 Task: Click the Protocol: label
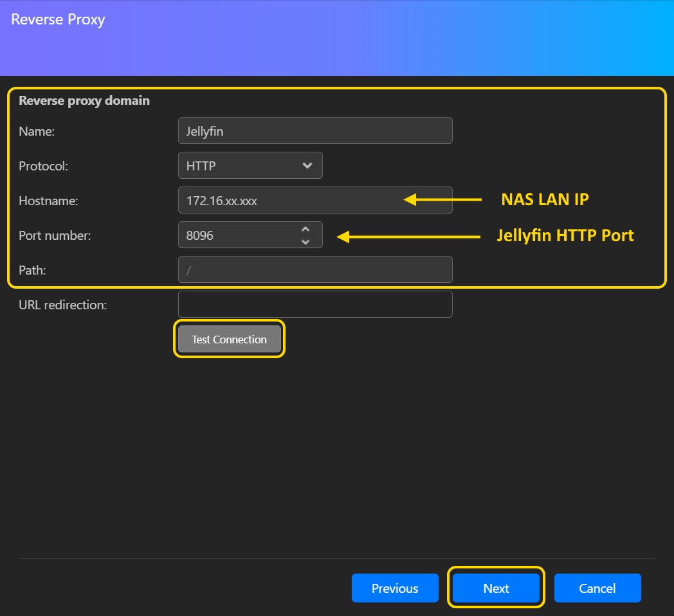44,166
